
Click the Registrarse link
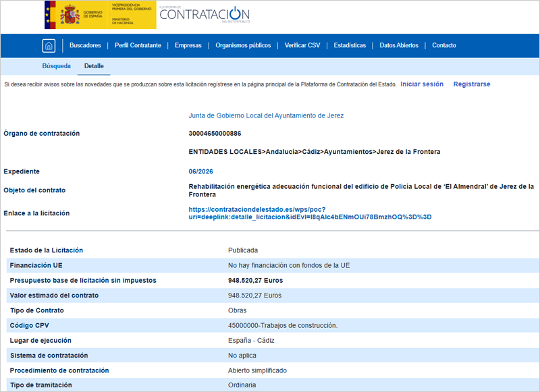point(472,84)
